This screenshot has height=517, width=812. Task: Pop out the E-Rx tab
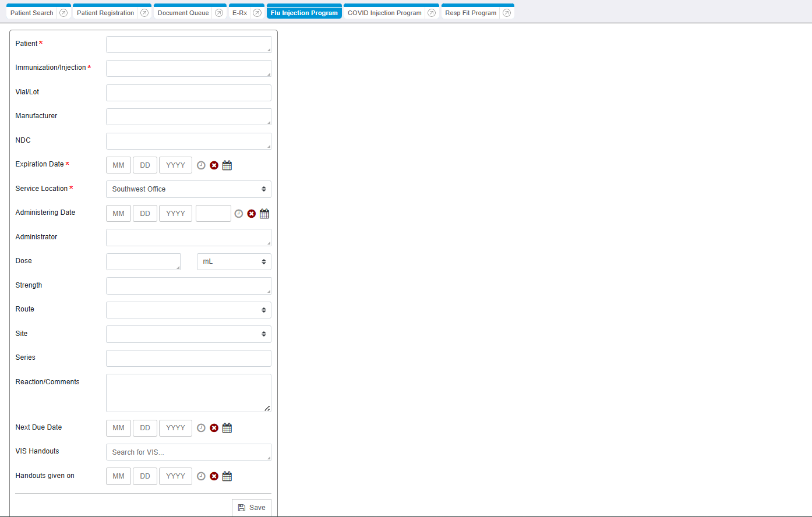pyautogui.click(x=257, y=13)
